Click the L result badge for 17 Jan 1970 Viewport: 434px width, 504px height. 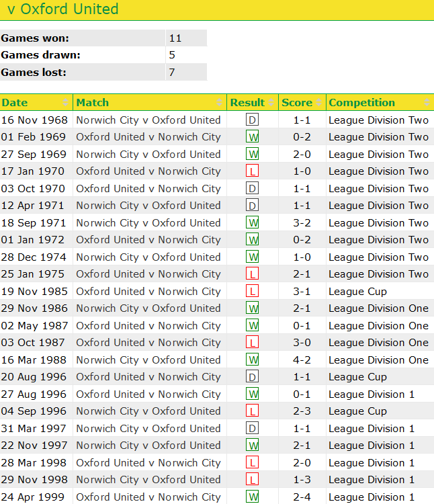click(x=253, y=171)
